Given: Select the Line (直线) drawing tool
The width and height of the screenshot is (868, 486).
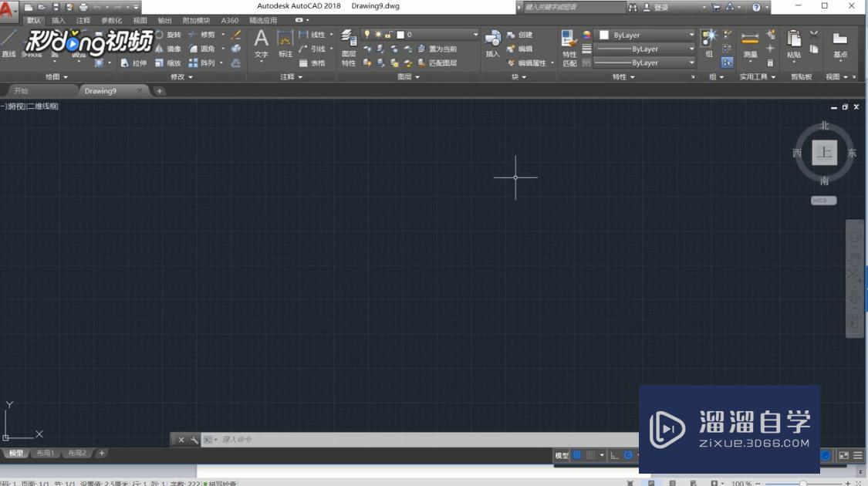Looking at the screenshot, I should 8,43.
